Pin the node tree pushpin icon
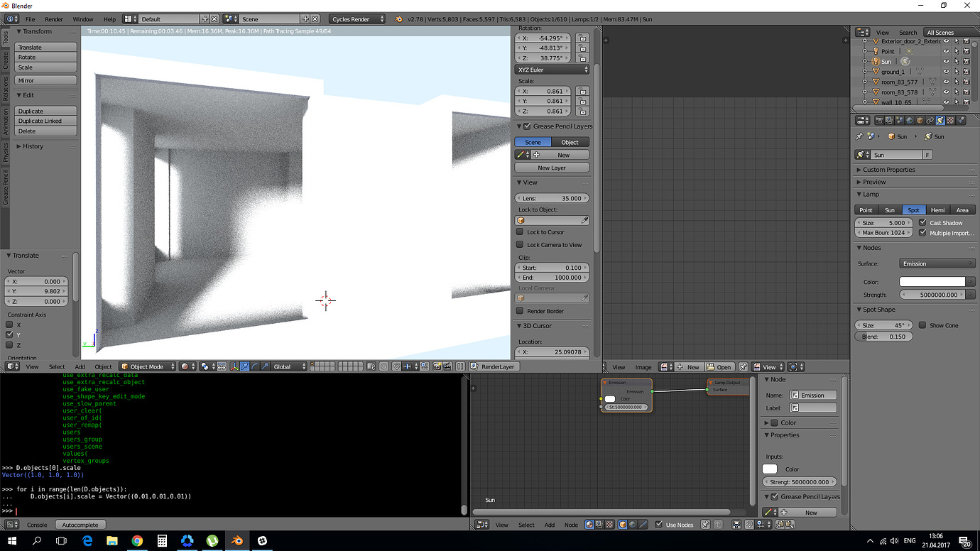This screenshot has width=980, height=551. (705, 525)
